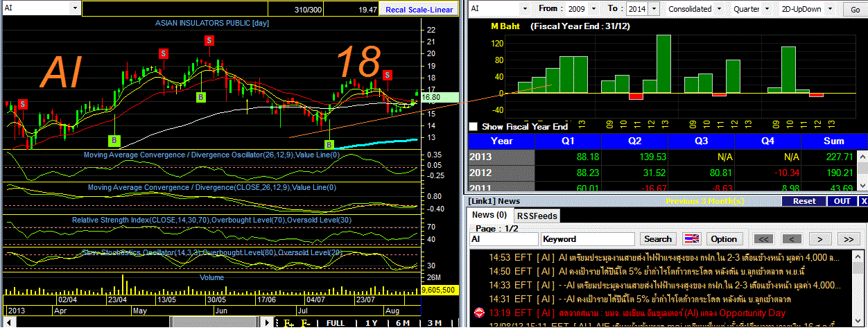Click the Thai/English language flag icon

tap(693, 238)
